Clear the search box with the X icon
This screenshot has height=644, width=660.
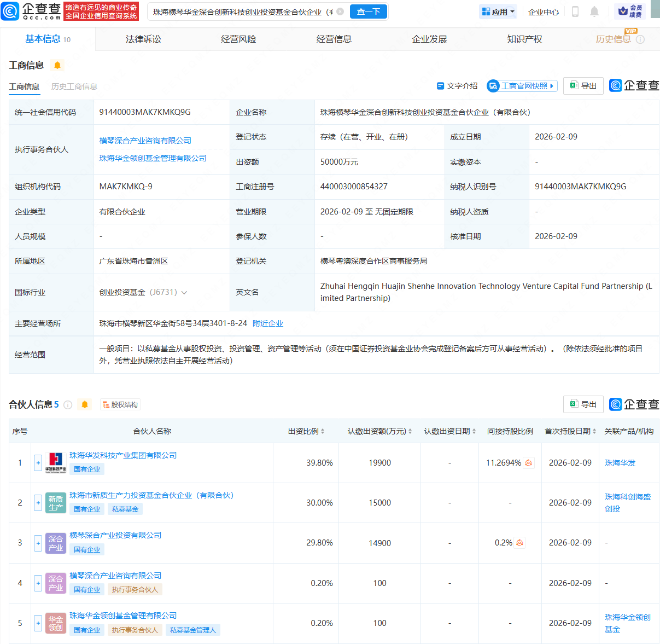click(340, 11)
